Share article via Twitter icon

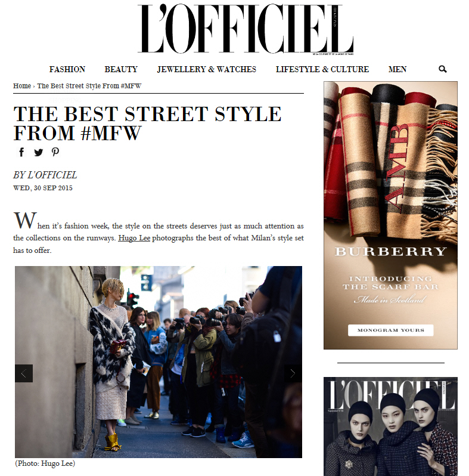[39, 152]
